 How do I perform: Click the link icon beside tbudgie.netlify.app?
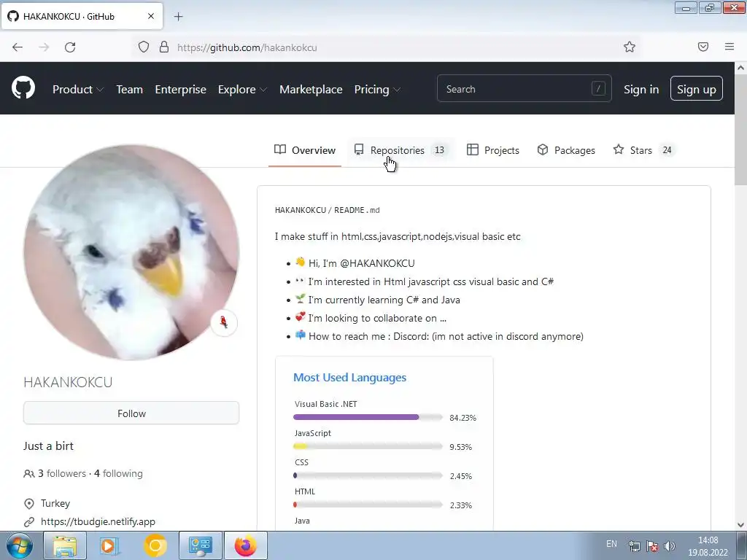29,522
